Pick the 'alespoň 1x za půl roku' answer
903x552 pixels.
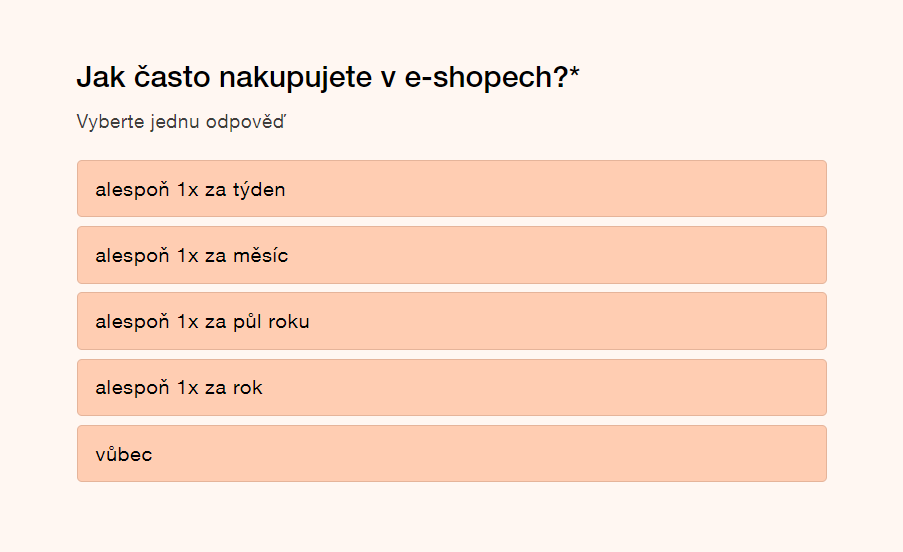click(x=451, y=321)
